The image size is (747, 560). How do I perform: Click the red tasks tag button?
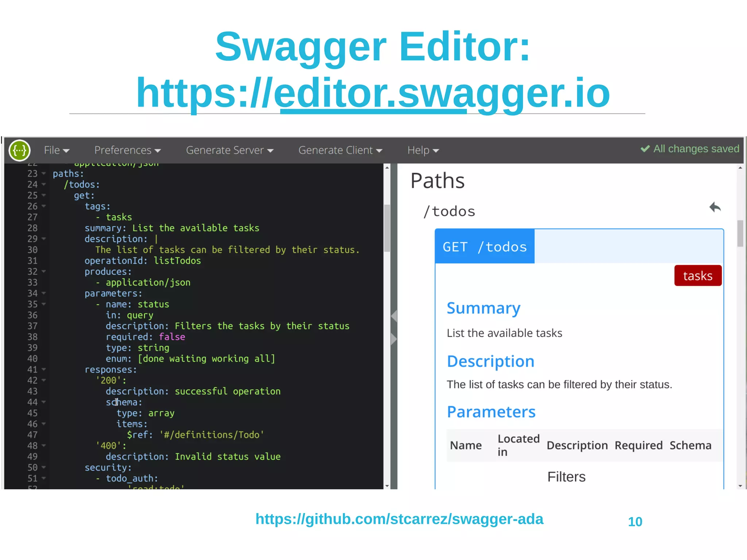(698, 275)
